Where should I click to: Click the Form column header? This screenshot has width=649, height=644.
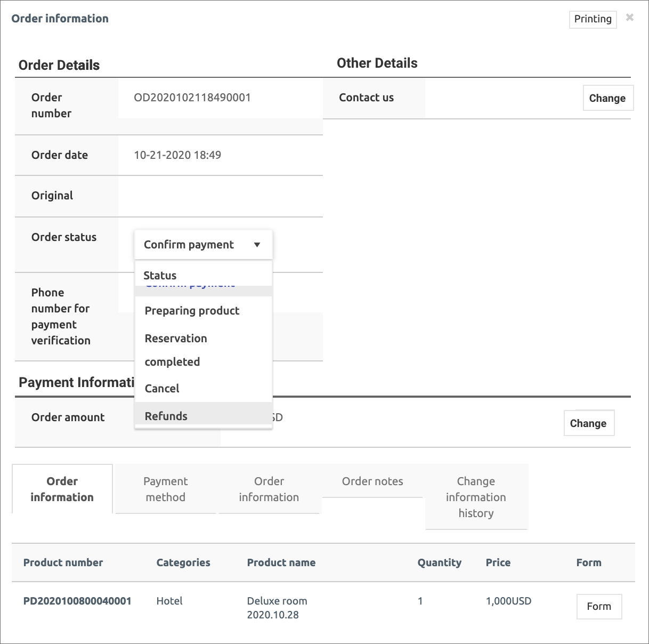point(589,562)
